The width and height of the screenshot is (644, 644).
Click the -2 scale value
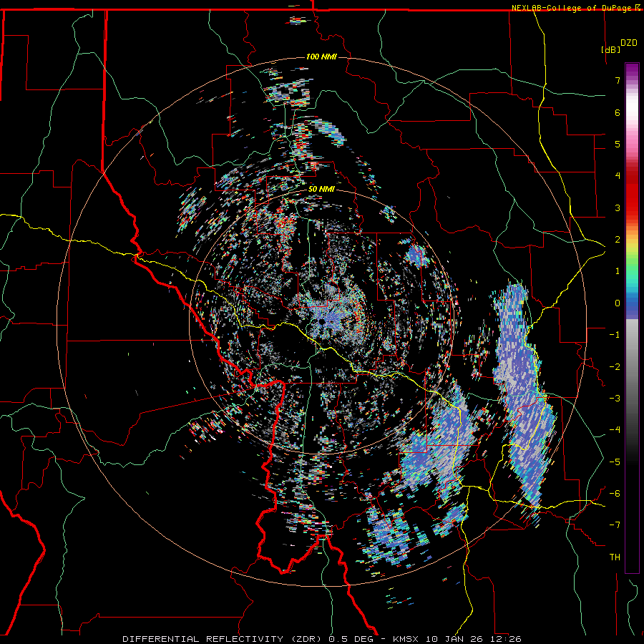coord(615,367)
